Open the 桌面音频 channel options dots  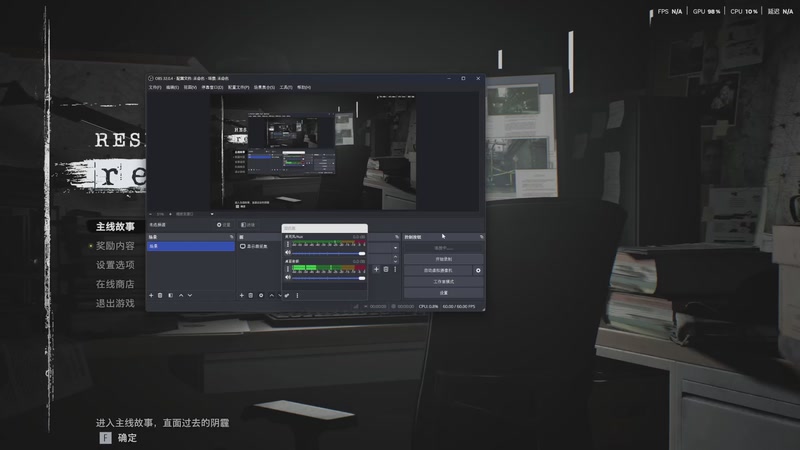tap(288, 269)
